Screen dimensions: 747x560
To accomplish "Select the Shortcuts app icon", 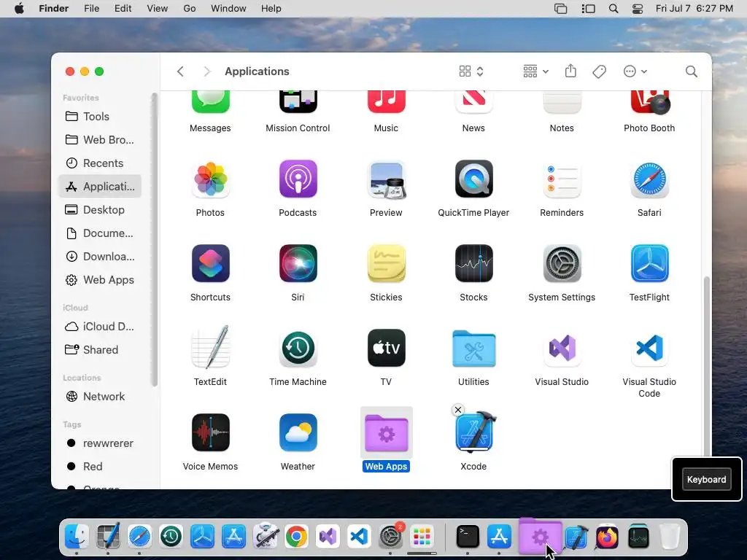I will (x=210, y=263).
